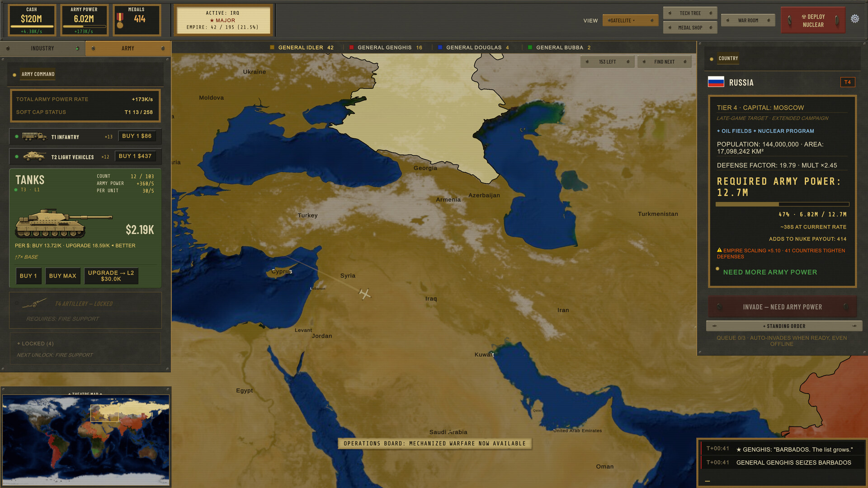Buy 1 T1 Infantry for $86
The width and height of the screenshot is (868, 488).
(137, 136)
